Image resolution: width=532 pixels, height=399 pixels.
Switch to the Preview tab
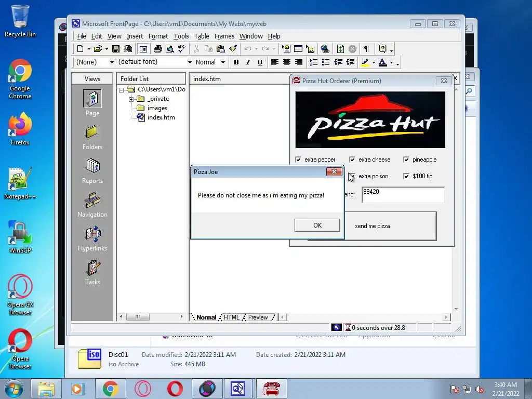pos(258,317)
